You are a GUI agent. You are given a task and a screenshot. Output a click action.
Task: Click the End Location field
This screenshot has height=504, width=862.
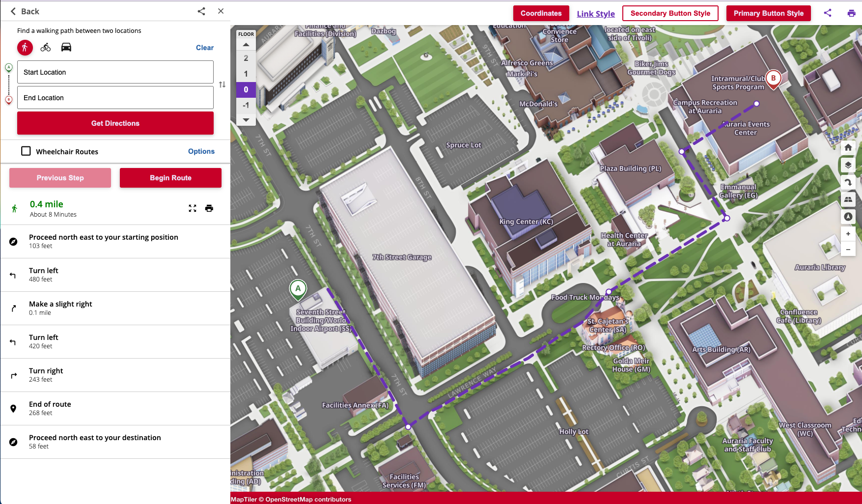[x=115, y=98]
